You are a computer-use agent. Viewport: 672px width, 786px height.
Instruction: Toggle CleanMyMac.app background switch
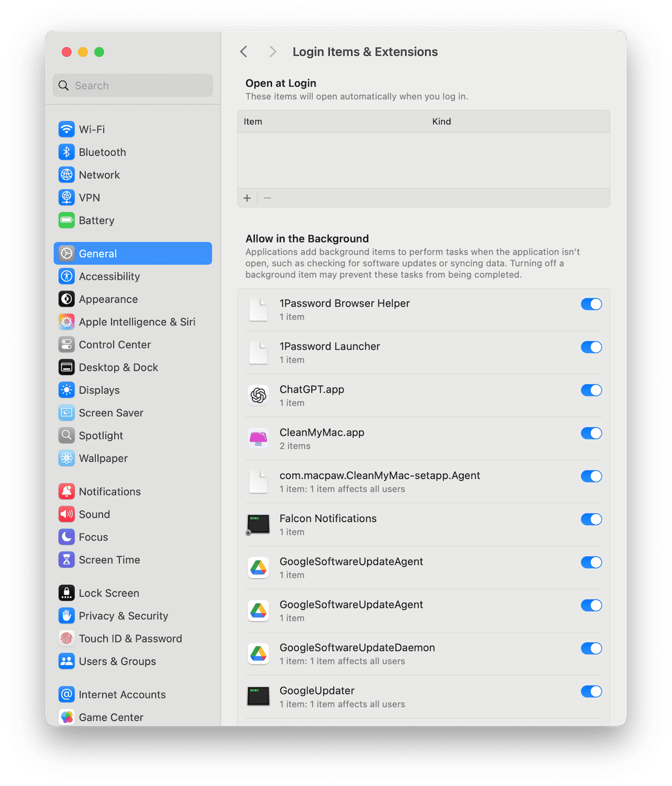[x=591, y=434]
